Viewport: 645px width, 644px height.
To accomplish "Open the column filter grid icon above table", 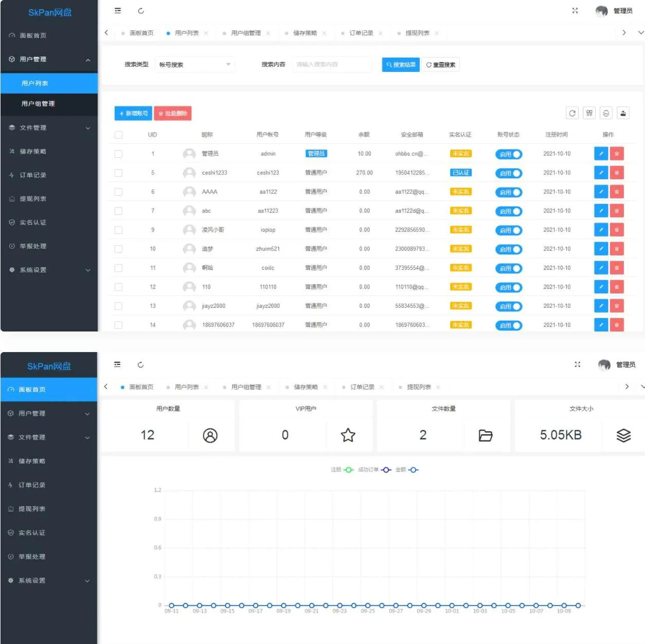I will 589,113.
